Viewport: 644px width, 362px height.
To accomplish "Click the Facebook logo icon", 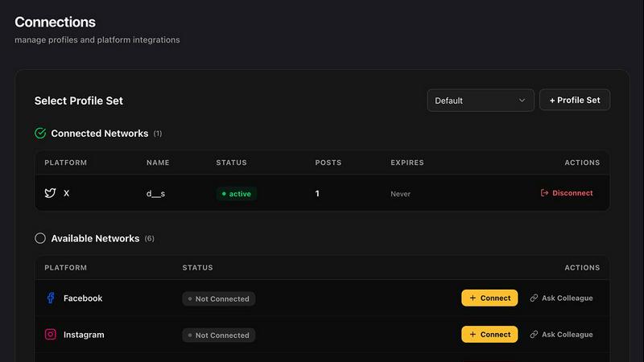I will (51, 298).
